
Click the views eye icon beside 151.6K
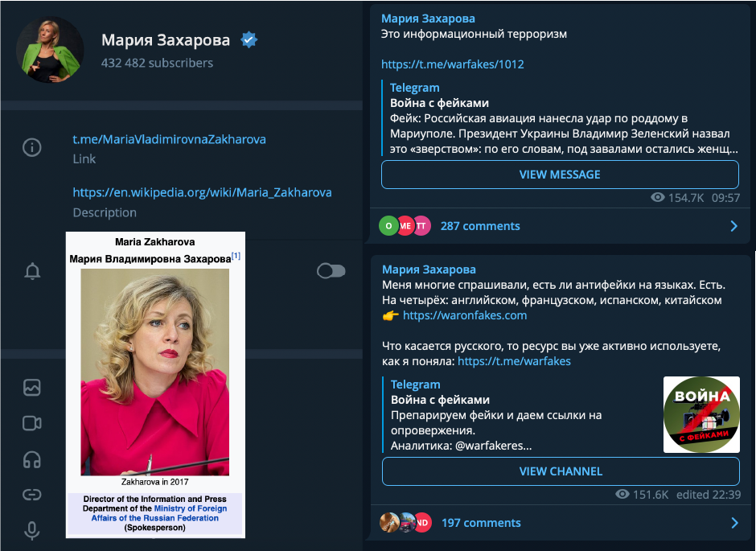click(x=622, y=494)
